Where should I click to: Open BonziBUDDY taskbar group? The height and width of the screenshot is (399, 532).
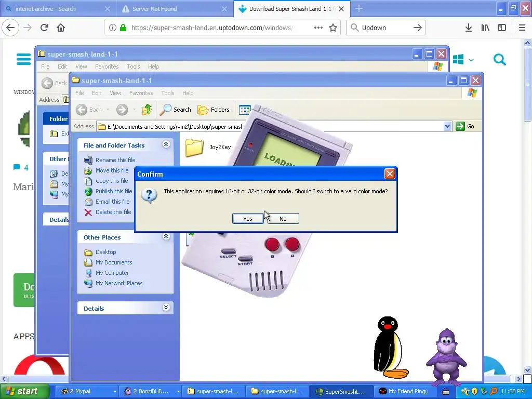pyautogui.click(x=150, y=391)
